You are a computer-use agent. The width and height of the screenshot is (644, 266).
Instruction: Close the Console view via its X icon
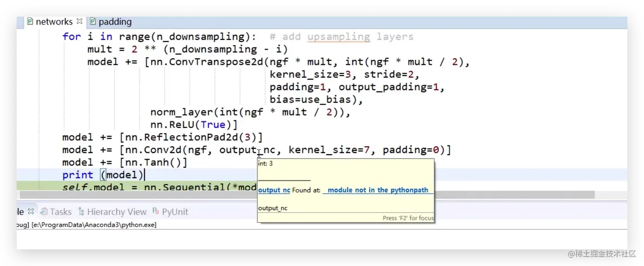[x=31, y=211]
